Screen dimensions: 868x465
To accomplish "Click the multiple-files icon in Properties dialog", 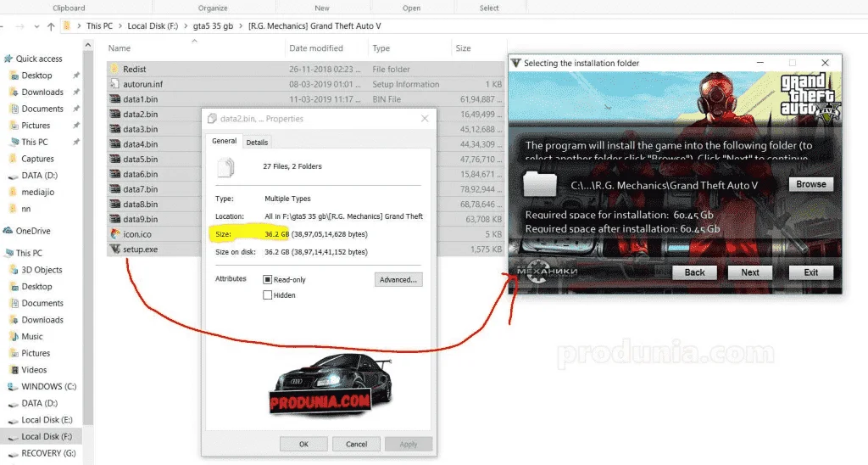I will click(x=225, y=167).
